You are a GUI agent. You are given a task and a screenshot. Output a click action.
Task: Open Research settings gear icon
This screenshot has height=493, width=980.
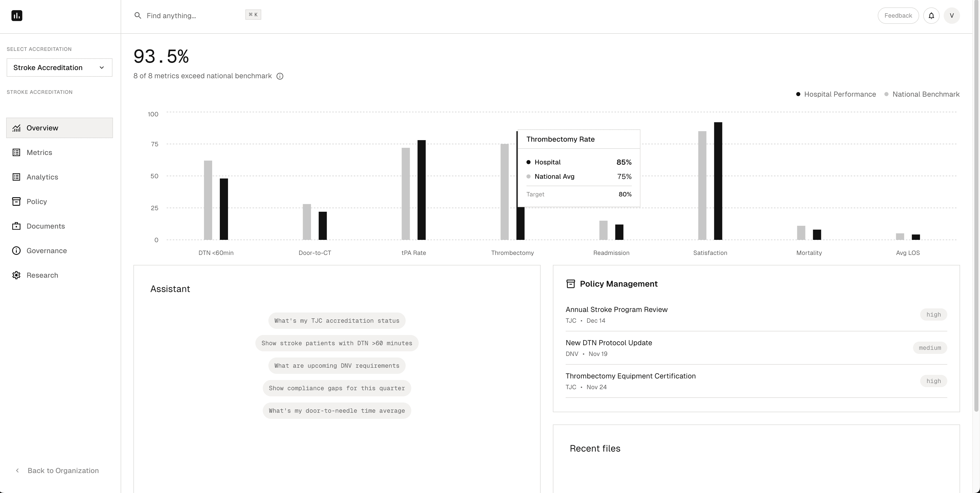point(16,275)
